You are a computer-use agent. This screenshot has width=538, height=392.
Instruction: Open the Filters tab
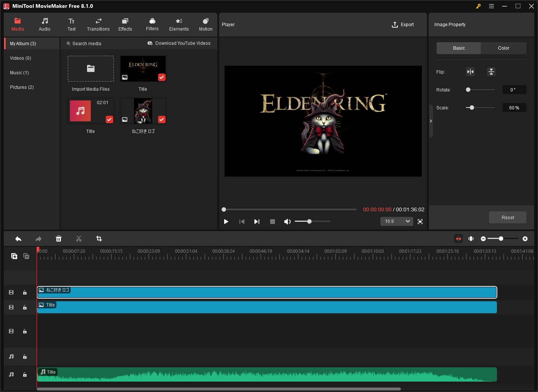152,25
